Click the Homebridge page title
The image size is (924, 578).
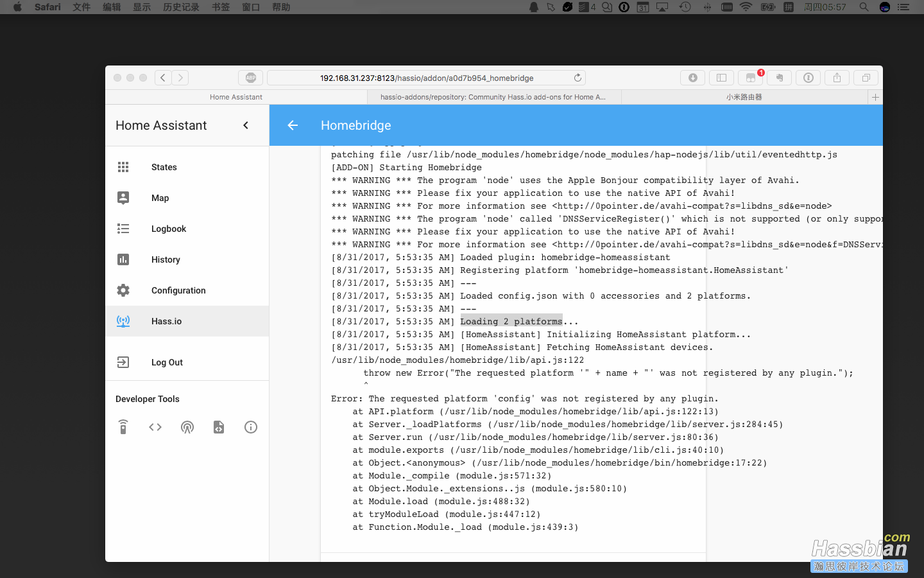tap(356, 125)
